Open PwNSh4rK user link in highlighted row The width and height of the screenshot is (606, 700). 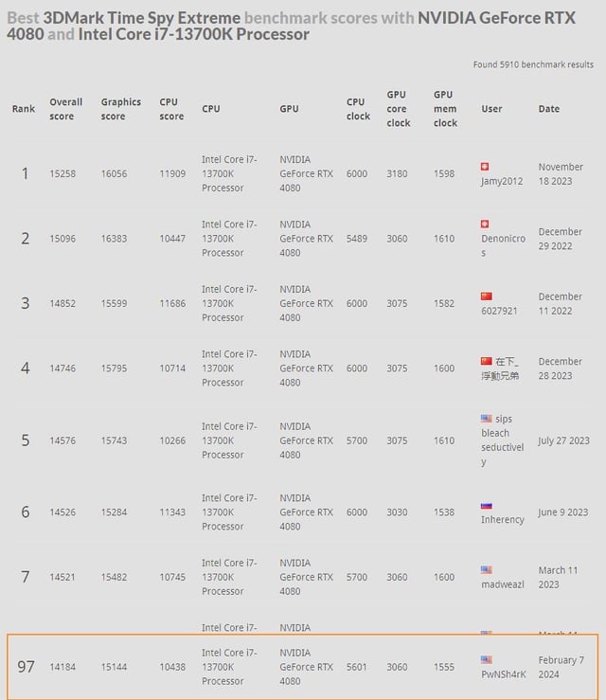click(504, 674)
